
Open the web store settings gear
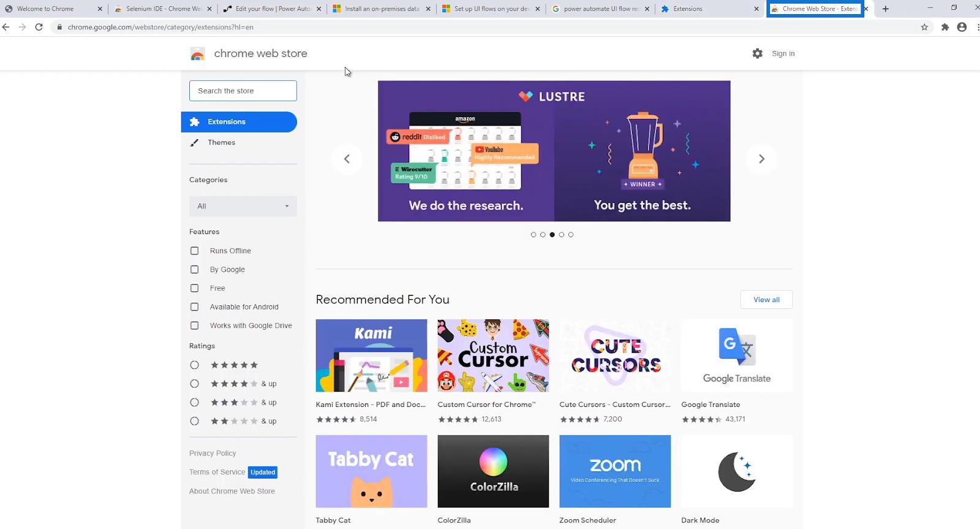[758, 53]
